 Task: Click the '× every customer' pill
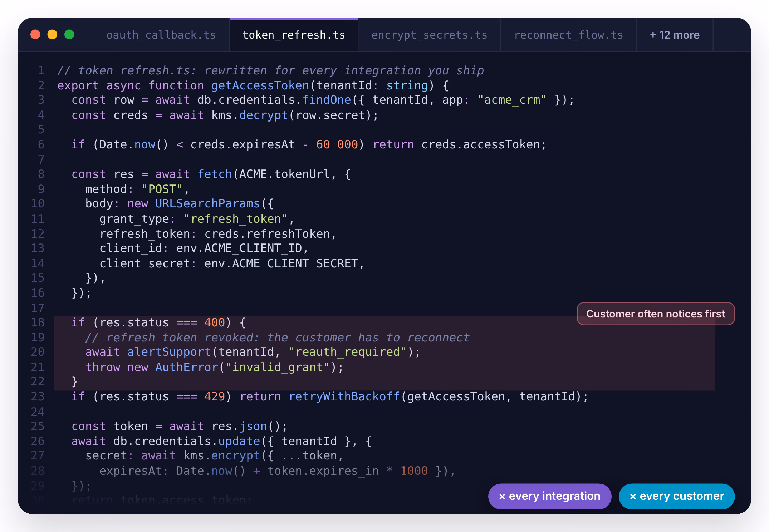pos(677,496)
